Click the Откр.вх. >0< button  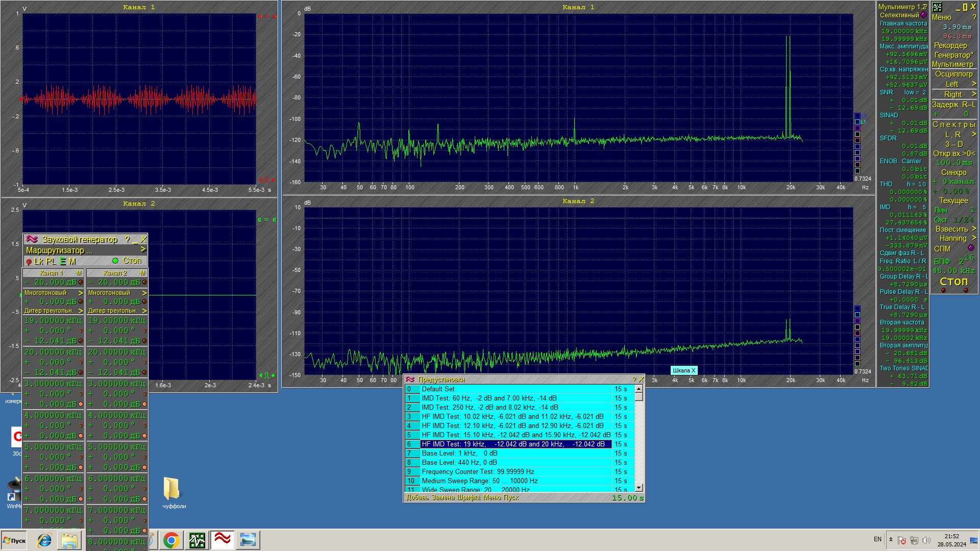(954, 154)
